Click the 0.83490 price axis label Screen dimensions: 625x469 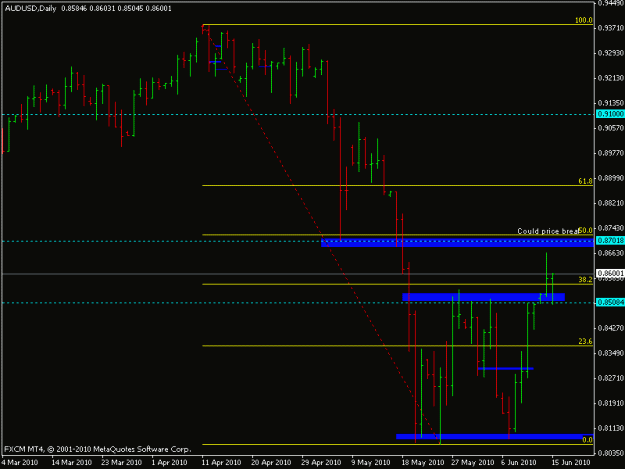(x=611, y=353)
